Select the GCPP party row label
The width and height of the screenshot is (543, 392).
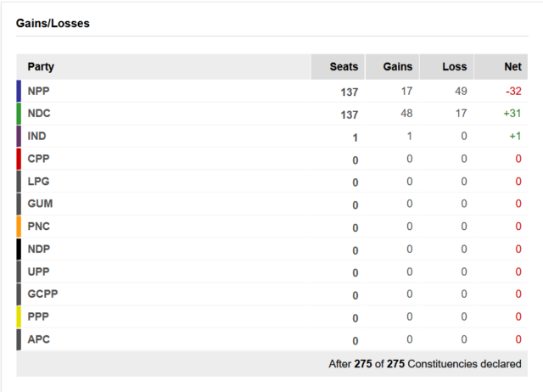(42, 294)
